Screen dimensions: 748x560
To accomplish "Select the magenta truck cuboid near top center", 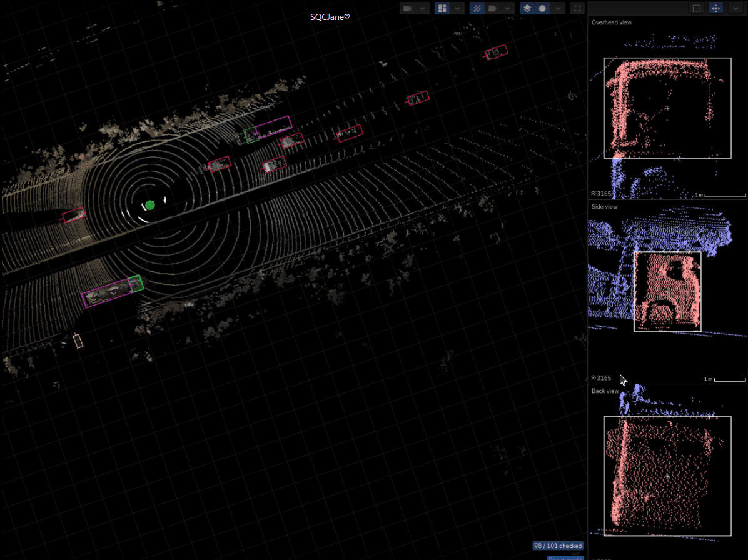I will tap(273, 126).
